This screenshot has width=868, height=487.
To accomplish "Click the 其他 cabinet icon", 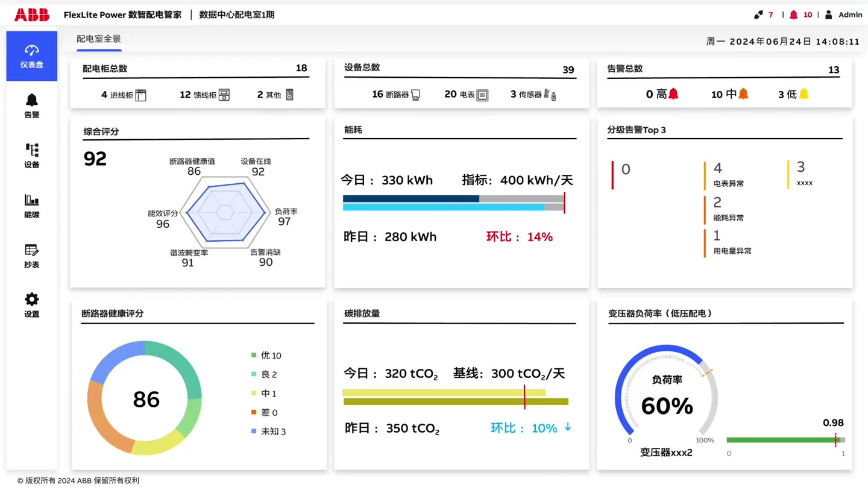I will click(x=289, y=95).
